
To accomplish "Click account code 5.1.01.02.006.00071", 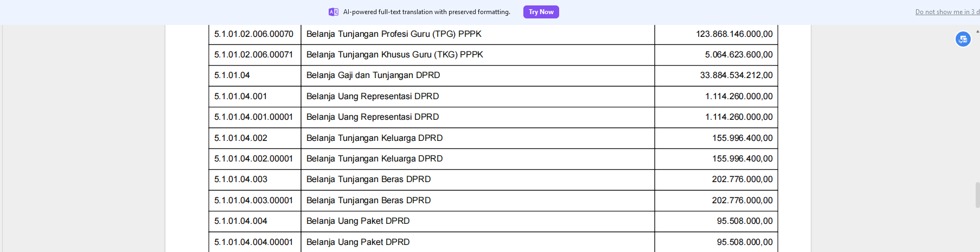I will tap(253, 55).
